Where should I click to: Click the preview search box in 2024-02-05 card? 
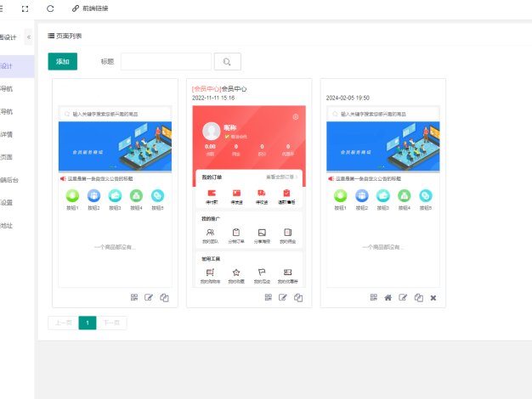[x=383, y=114]
